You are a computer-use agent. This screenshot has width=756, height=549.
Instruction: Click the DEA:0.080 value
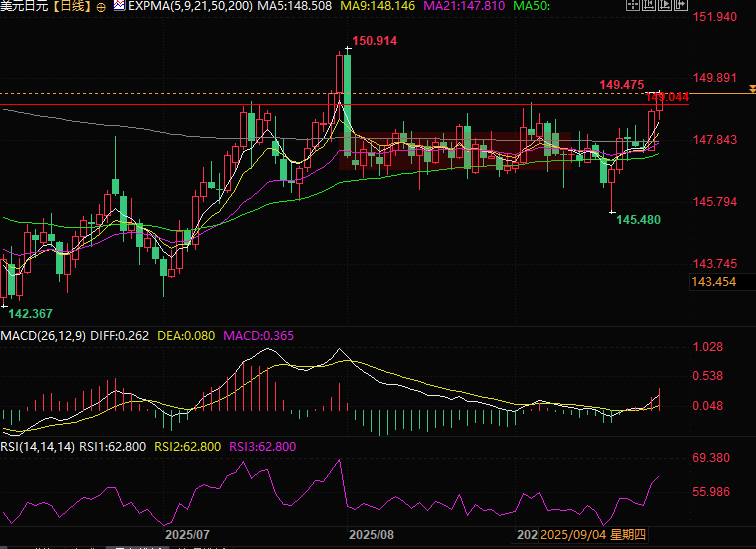click(x=186, y=335)
